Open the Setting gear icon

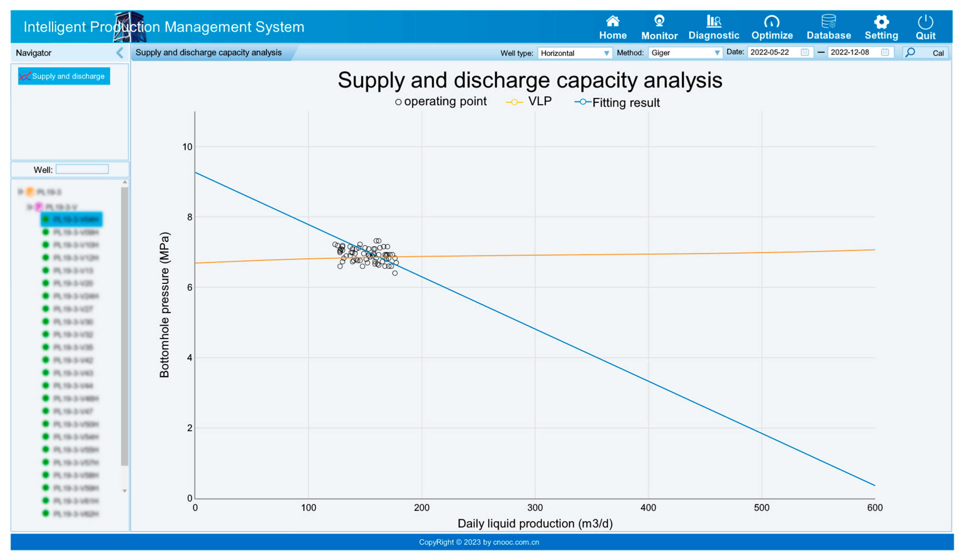[x=881, y=22]
